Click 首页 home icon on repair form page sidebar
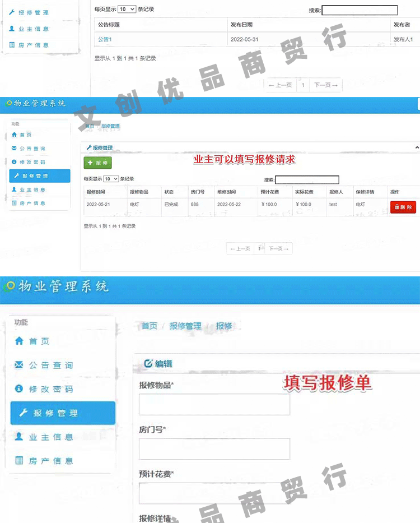Image resolution: width=420 pixels, height=523 pixels. [x=19, y=341]
